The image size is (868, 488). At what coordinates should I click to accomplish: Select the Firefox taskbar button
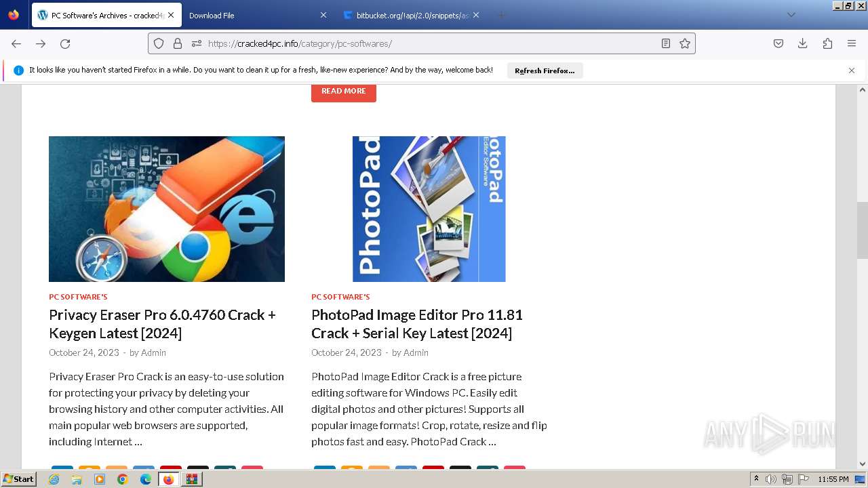click(x=169, y=479)
